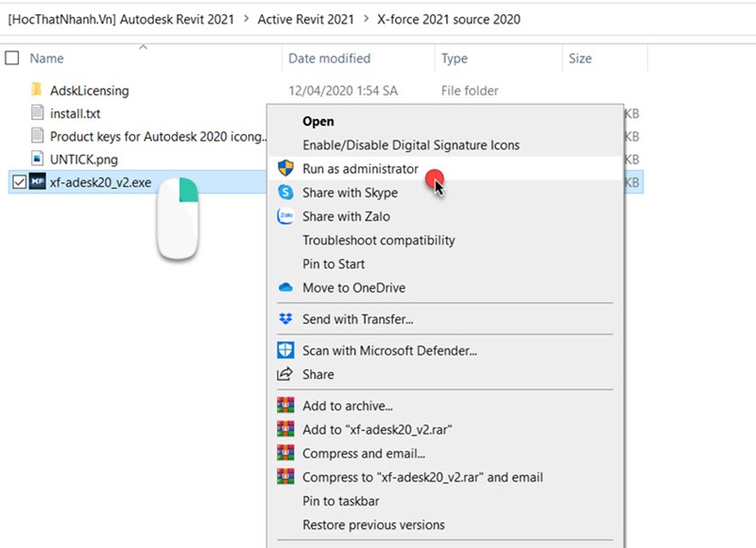This screenshot has width=756, height=548.
Task: Click the Date modified column header
Action: (x=329, y=59)
